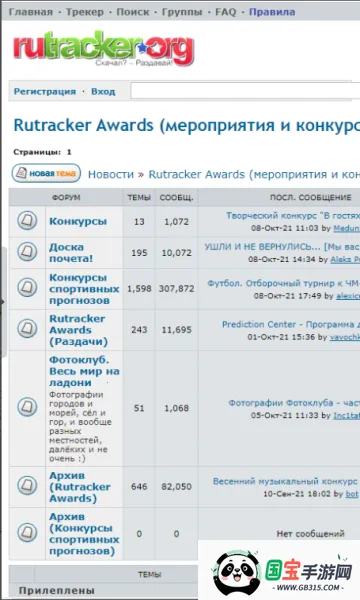Open the Главная menu link

31,12
